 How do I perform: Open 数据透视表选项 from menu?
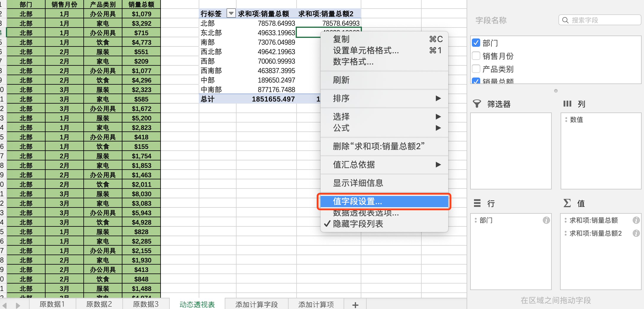384,213
